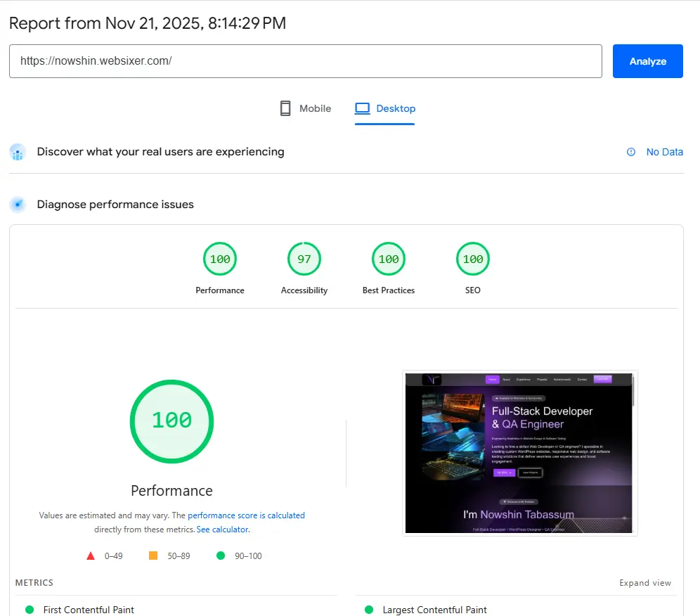Click the diagnose performance issues icon
The height and width of the screenshot is (616, 700).
tap(18, 205)
